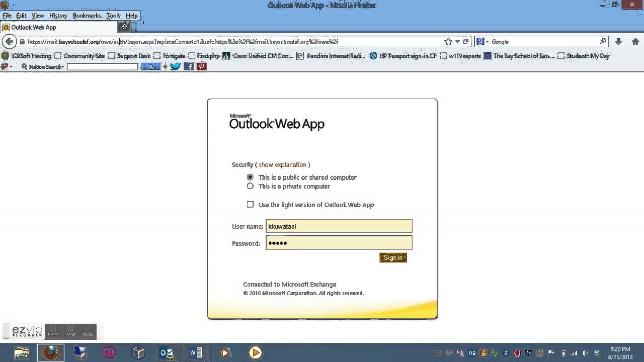Open the Downloads arrow icon
644x362 pixels.
(618, 42)
